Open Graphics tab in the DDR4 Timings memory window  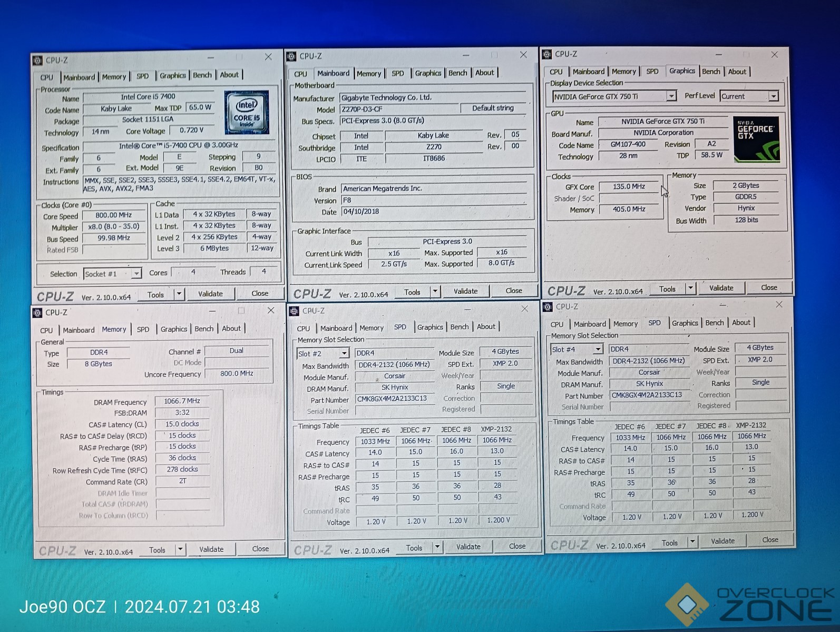point(173,329)
